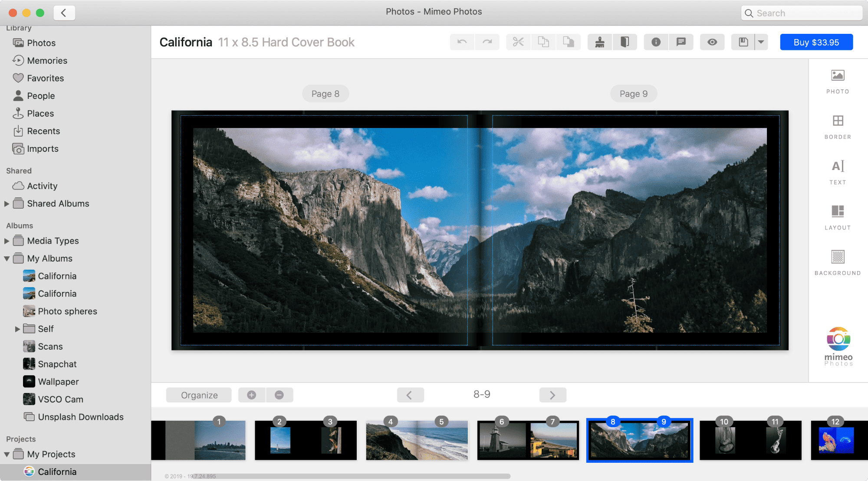868x481 pixels.
Task: Open the theme brush tool
Action: click(599, 42)
